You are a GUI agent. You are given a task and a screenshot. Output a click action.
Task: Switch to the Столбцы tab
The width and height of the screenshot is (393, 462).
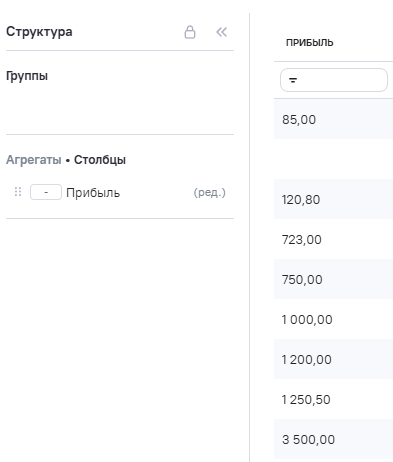point(100,160)
